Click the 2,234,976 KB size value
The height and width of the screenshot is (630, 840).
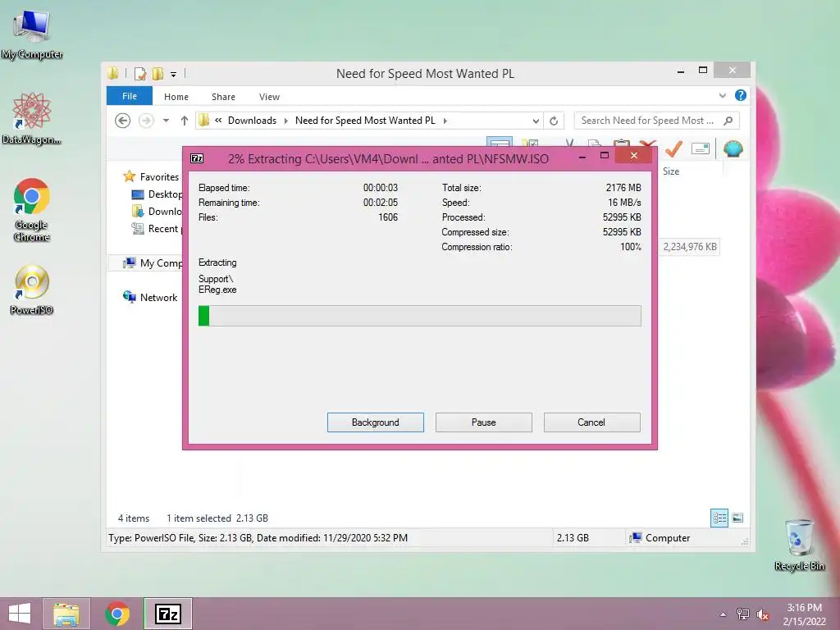coord(689,247)
